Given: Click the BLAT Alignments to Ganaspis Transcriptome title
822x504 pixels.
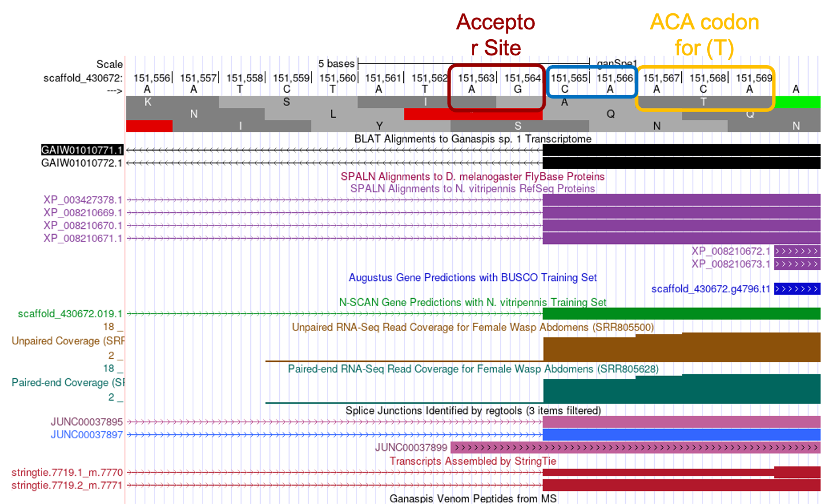Looking at the screenshot, I should point(472,139).
